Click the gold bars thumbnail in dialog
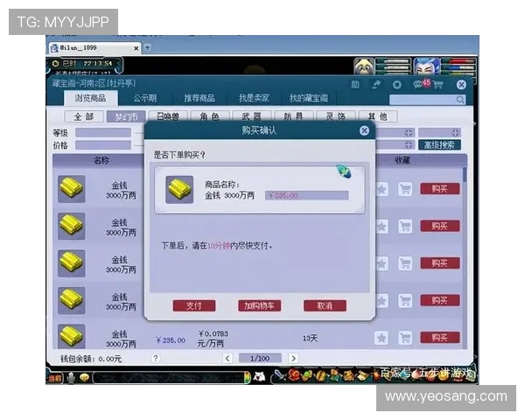 point(179,190)
